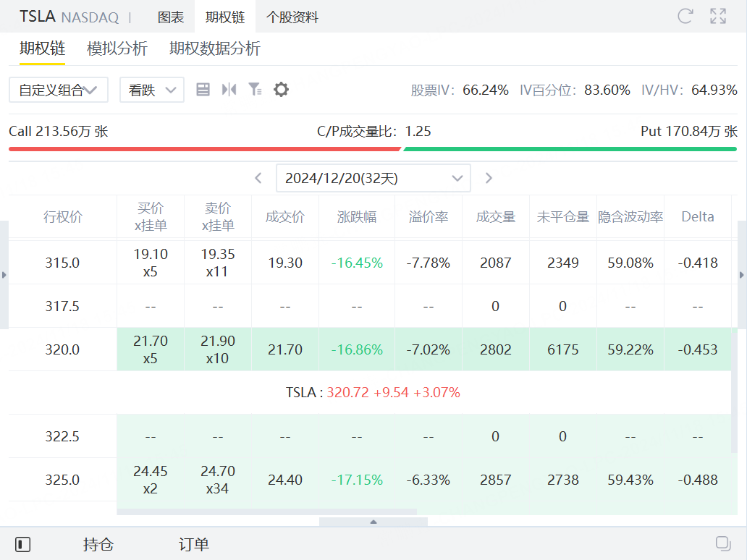Click the red Call volume bar

205,149
